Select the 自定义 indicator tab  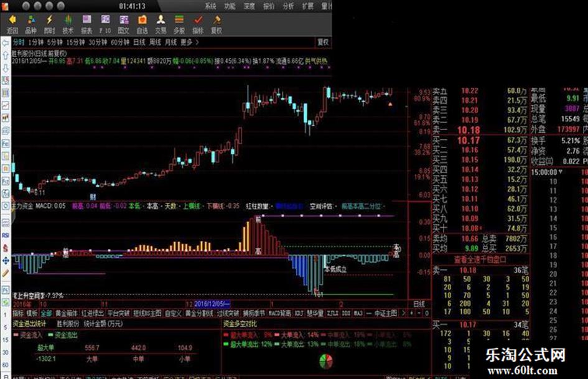pos(173,313)
